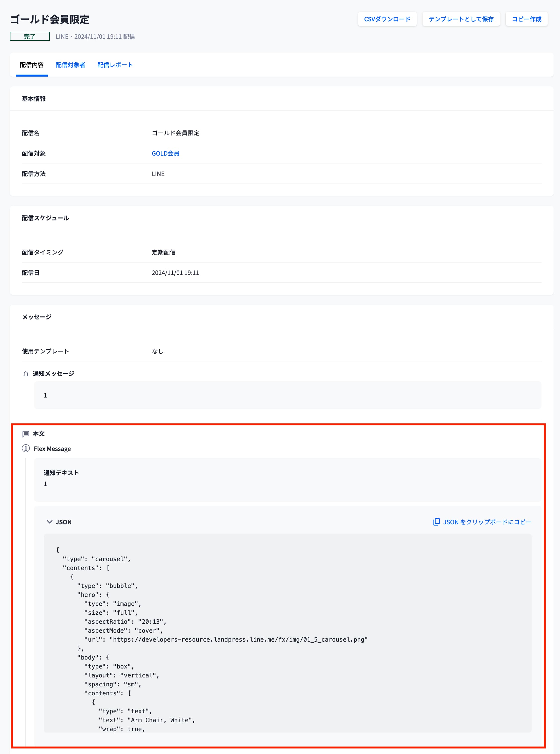Click the メッセージ section heading
This screenshot has height=754, width=560.
coord(37,317)
